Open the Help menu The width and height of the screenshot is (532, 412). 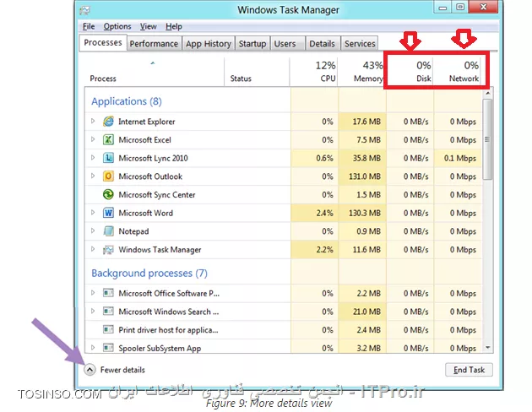coord(174,26)
